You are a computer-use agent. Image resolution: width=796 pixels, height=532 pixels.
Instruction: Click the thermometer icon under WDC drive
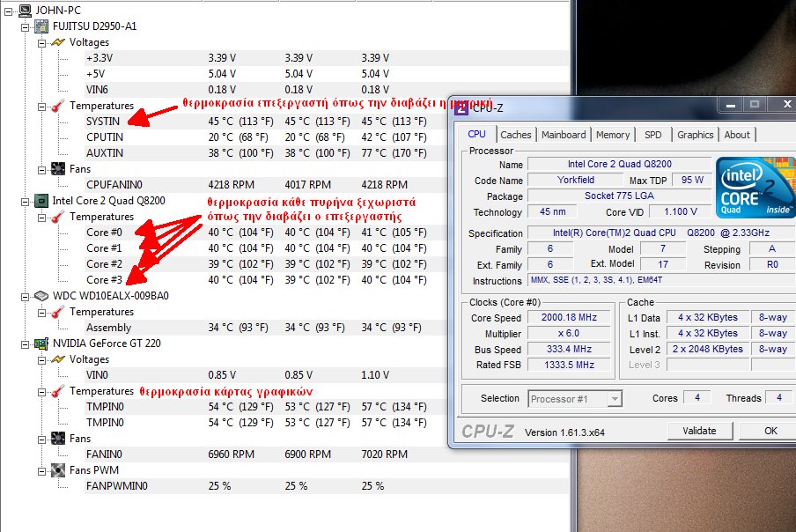click(x=58, y=312)
